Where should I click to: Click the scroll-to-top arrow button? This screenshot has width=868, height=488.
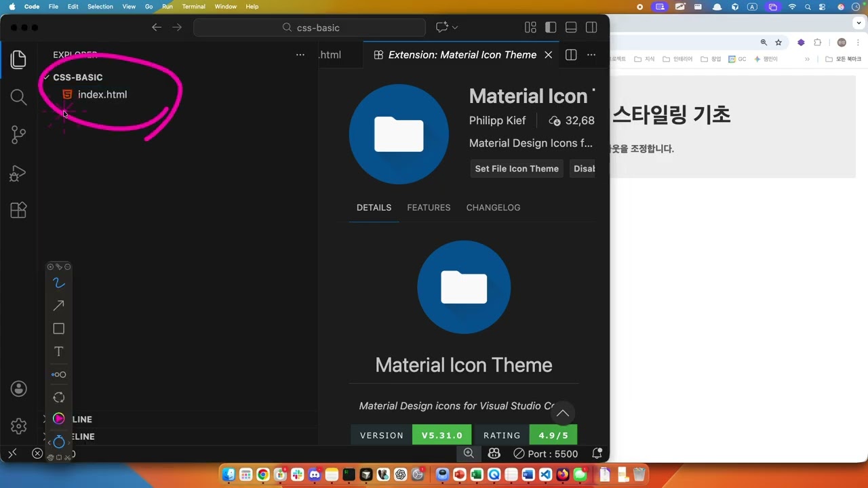(x=562, y=413)
